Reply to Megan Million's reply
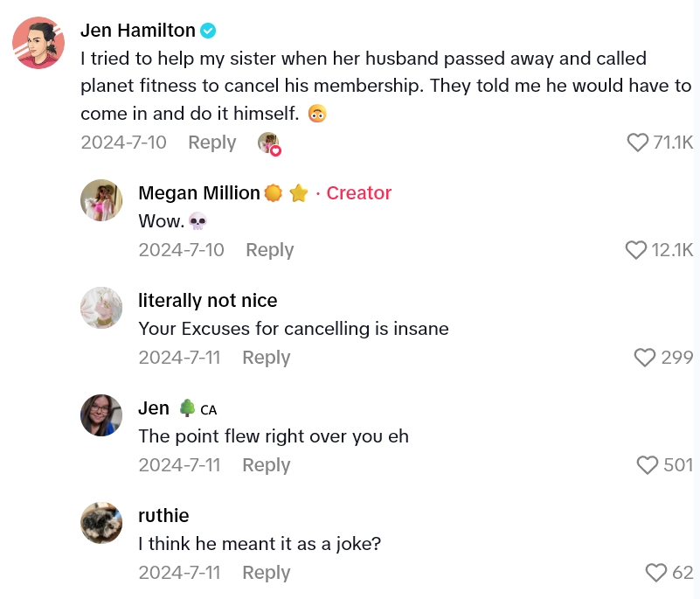This screenshot has width=700, height=599. pos(269,250)
